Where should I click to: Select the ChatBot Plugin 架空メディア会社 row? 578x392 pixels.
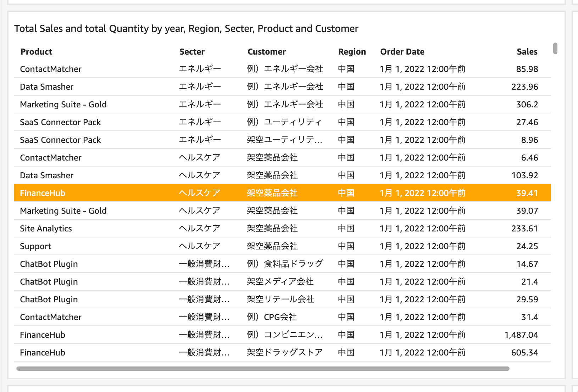(248, 281)
